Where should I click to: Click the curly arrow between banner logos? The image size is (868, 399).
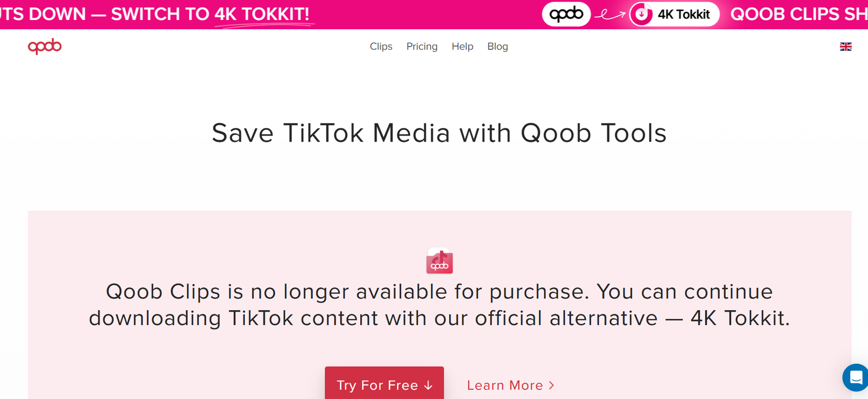point(610,15)
